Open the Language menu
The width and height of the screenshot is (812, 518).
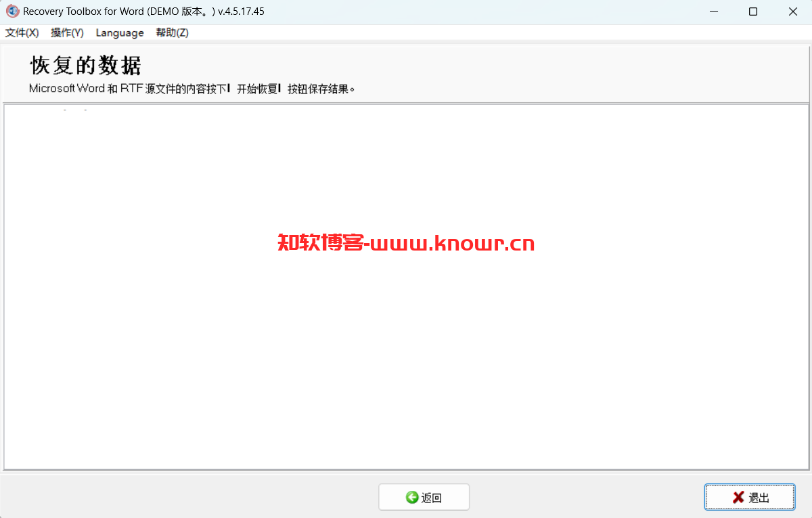click(x=120, y=33)
